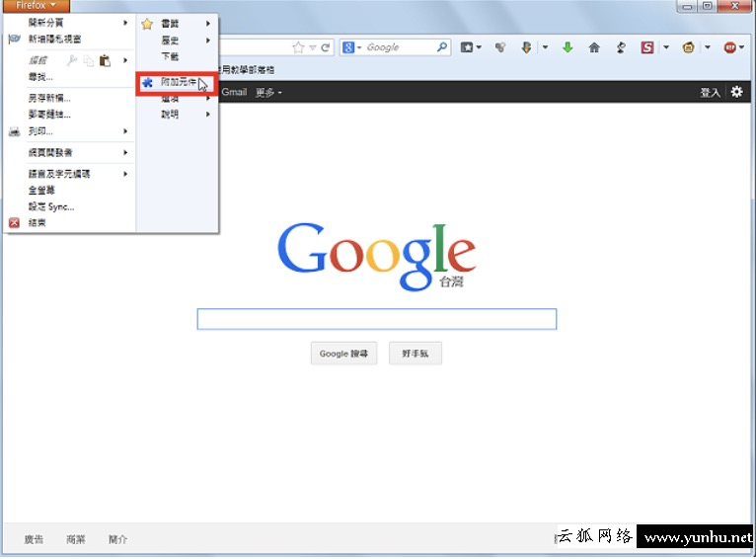Open the 網頁開發者 menu entry
Image resolution: width=756 pixels, height=559 pixels.
click(50, 152)
